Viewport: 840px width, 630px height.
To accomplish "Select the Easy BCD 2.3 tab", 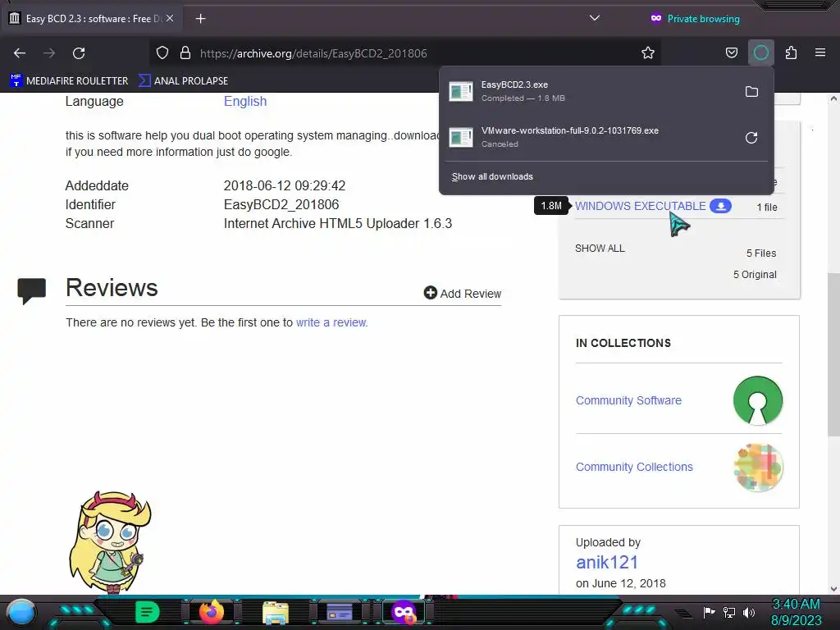I will click(92, 18).
